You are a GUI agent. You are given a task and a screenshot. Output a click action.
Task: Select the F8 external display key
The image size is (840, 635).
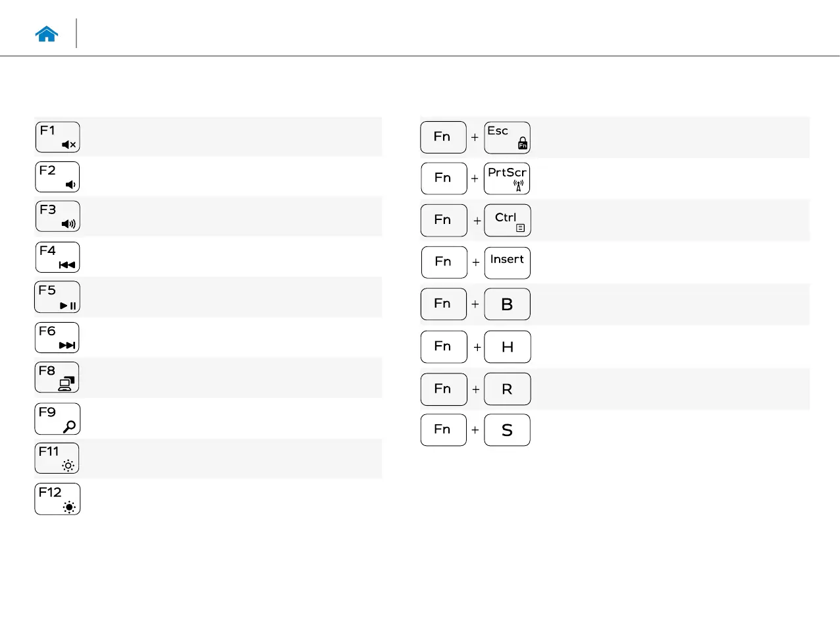[x=57, y=377]
